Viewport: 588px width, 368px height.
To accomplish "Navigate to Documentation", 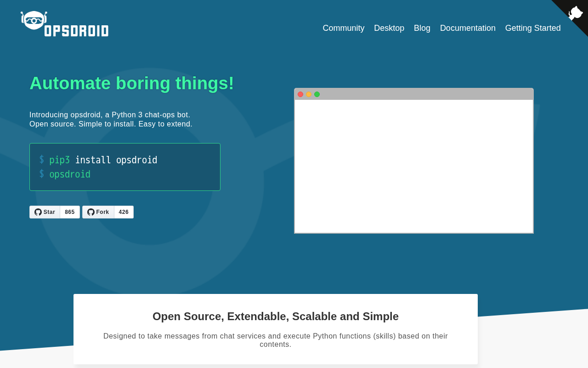I will coord(468,28).
